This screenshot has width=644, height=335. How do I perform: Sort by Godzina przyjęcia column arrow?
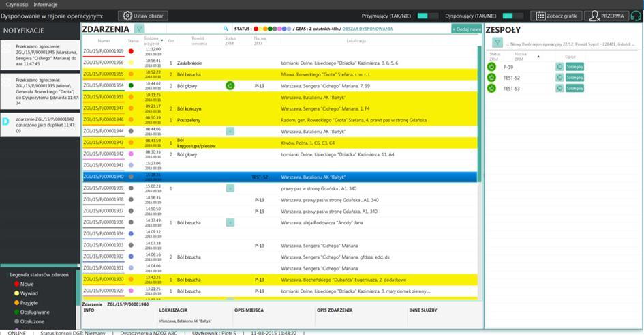pyautogui.click(x=162, y=41)
